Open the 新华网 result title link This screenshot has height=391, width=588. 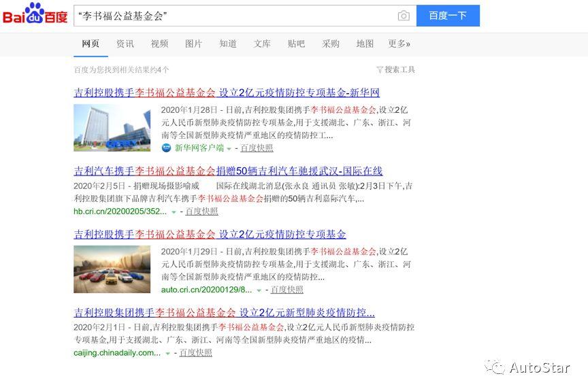tap(227, 92)
